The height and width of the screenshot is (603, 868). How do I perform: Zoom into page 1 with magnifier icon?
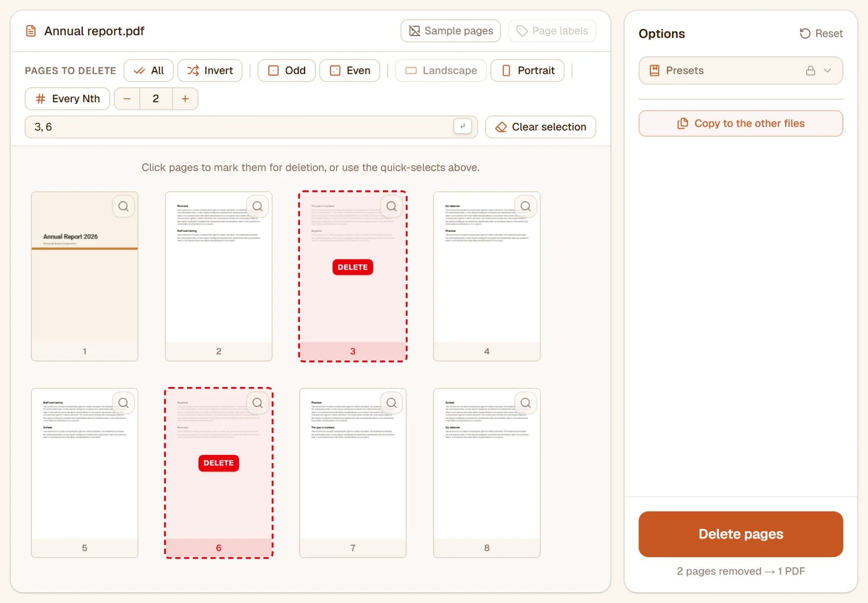(123, 207)
